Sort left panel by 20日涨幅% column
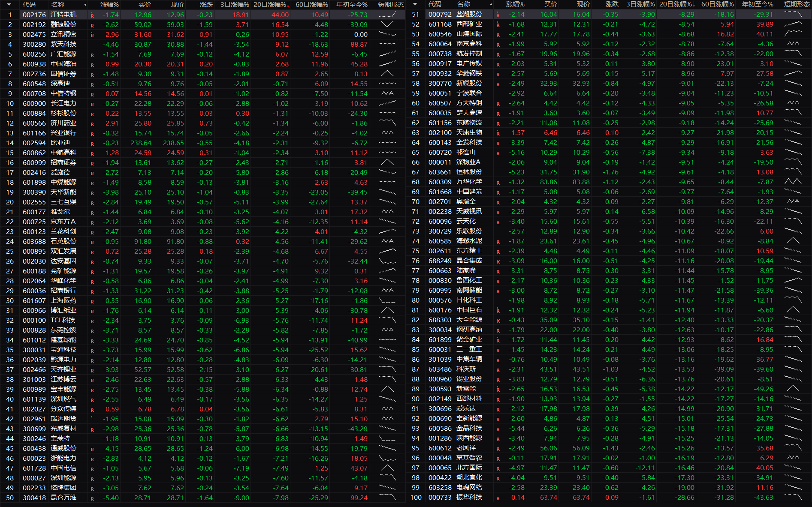This screenshot has width=812, height=507. click(x=271, y=5)
